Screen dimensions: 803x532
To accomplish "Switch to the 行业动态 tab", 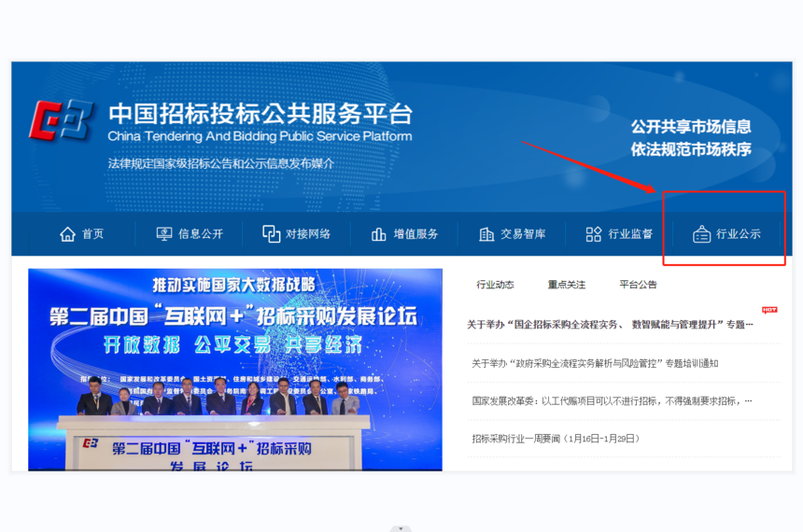I will click(495, 285).
